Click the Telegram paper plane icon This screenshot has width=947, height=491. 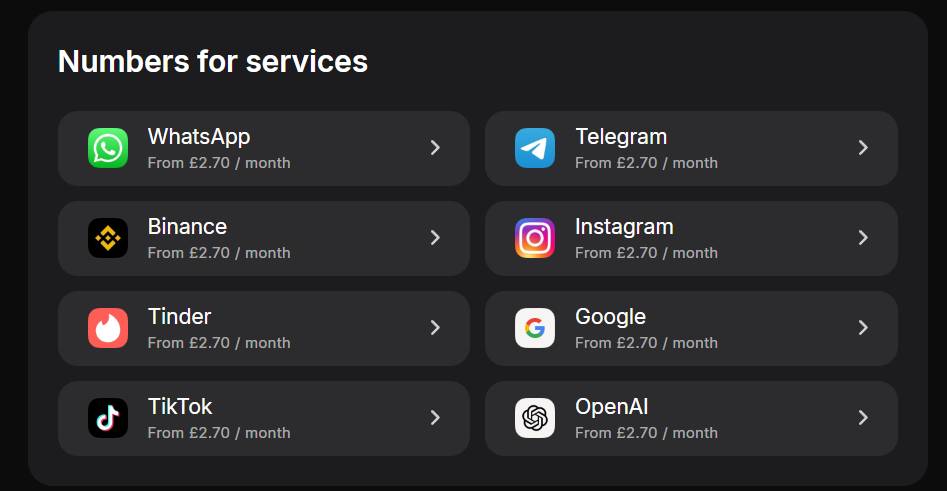pos(534,148)
